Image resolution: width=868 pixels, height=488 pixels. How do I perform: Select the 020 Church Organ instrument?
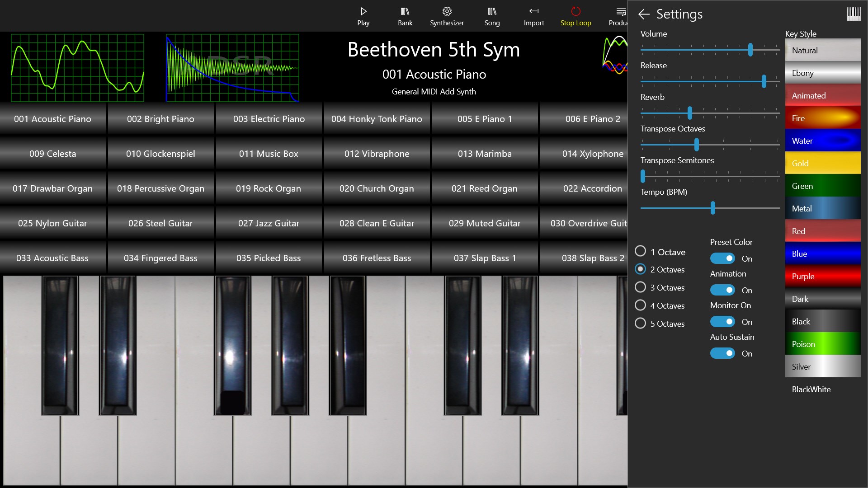coord(377,188)
